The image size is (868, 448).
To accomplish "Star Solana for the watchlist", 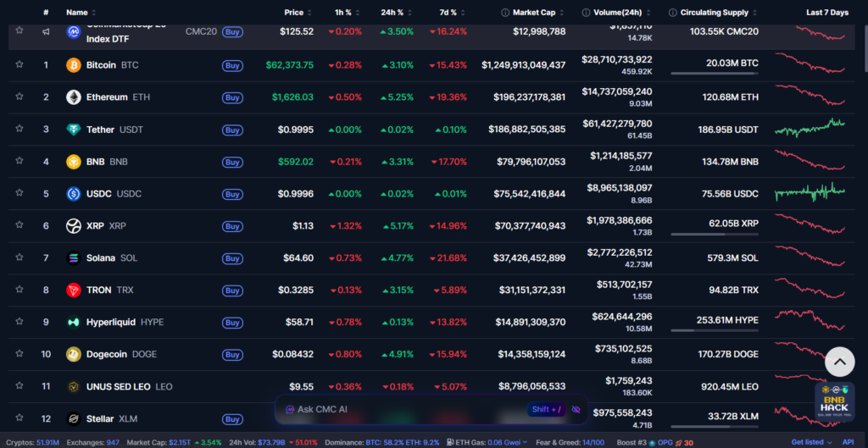I will click(19, 257).
